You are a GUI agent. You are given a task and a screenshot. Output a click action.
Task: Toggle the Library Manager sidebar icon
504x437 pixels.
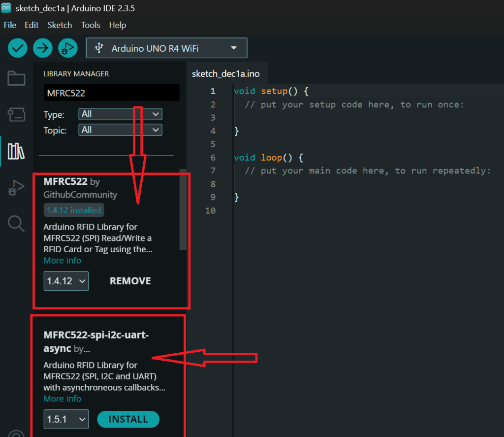(x=16, y=151)
